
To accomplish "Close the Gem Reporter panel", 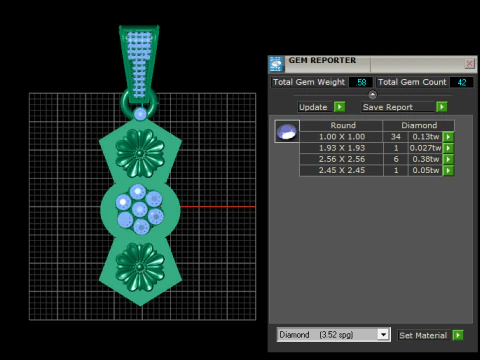I will tap(469, 63).
